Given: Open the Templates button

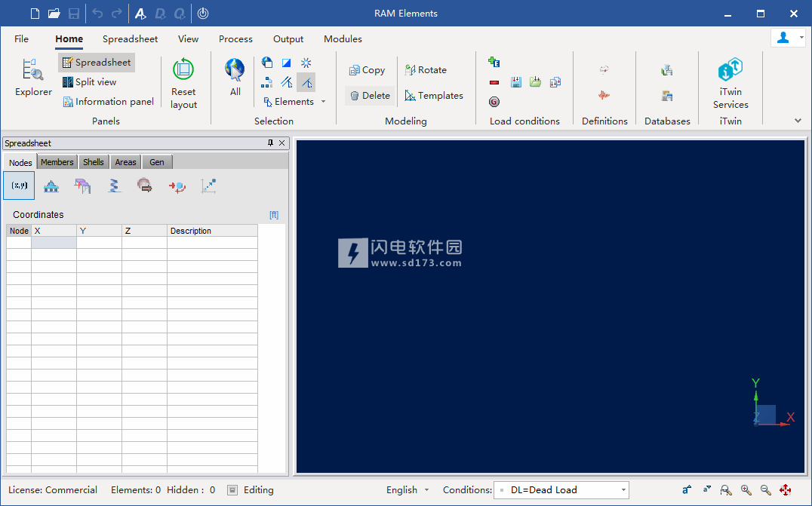Looking at the screenshot, I should tap(434, 96).
